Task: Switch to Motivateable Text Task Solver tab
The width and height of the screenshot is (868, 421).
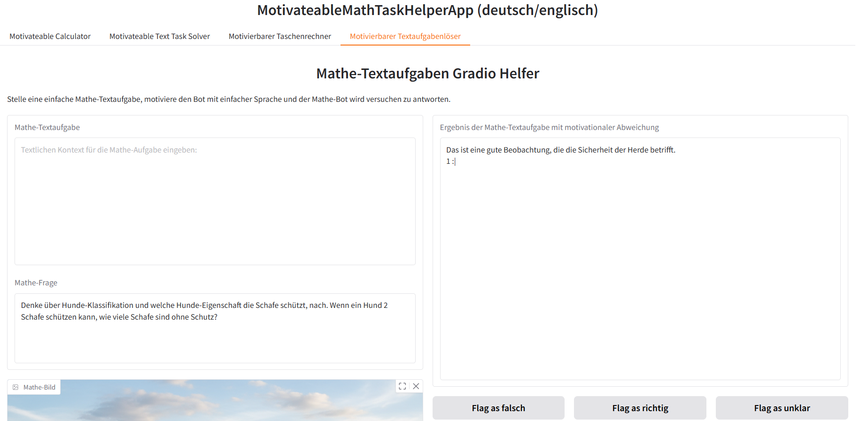Action: click(159, 36)
